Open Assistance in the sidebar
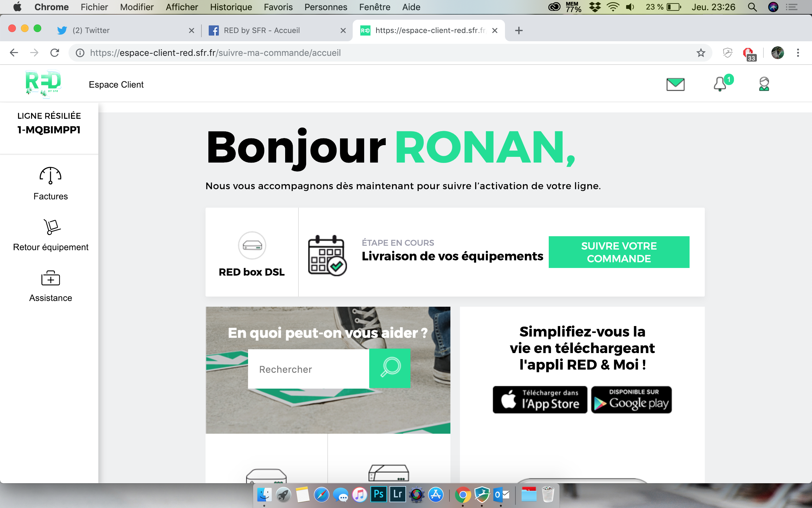 (x=51, y=286)
